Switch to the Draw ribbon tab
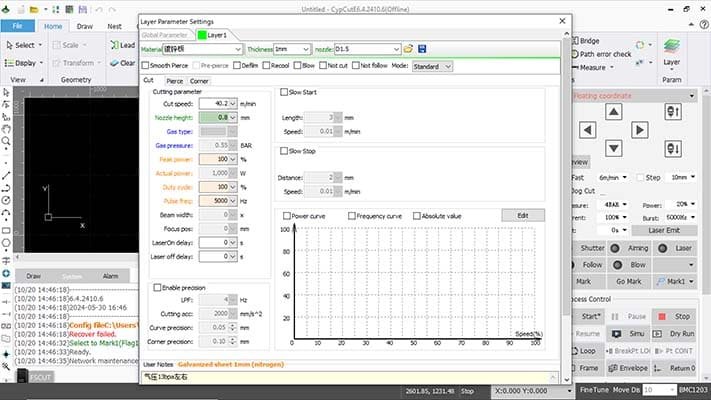The image size is (711, 400). tap(85, 26)
